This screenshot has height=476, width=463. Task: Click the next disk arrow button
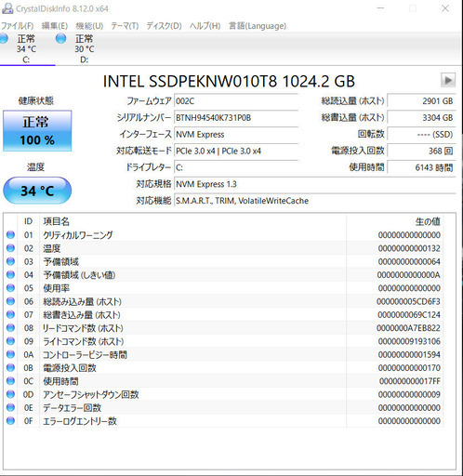[x=448, y=80]
